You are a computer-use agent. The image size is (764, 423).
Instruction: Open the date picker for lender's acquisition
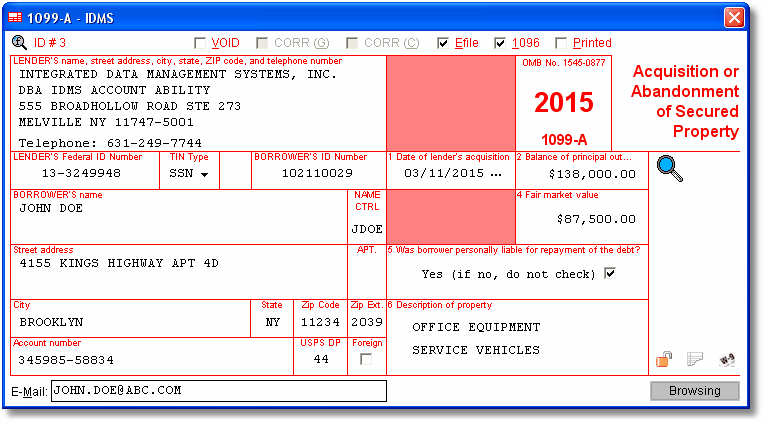pos(497,174)
